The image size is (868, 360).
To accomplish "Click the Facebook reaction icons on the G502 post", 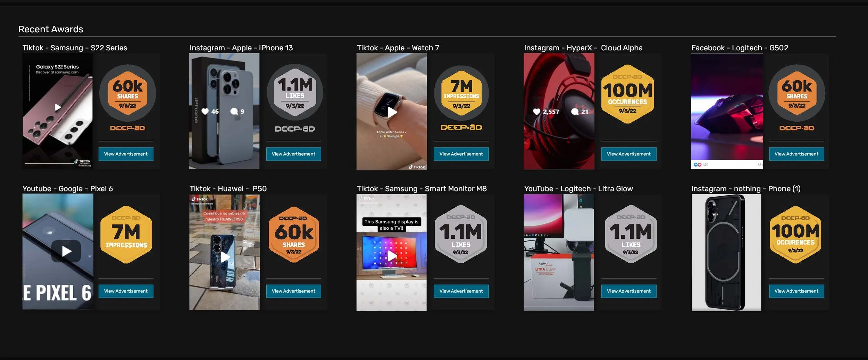I will pyautogui.click(x=698, y=165).
